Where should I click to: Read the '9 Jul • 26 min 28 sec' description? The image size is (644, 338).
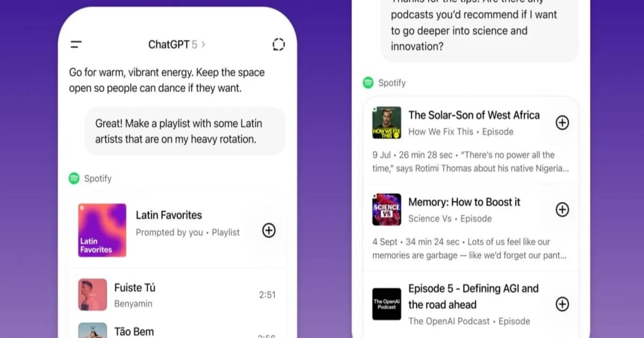click(470, 161)
